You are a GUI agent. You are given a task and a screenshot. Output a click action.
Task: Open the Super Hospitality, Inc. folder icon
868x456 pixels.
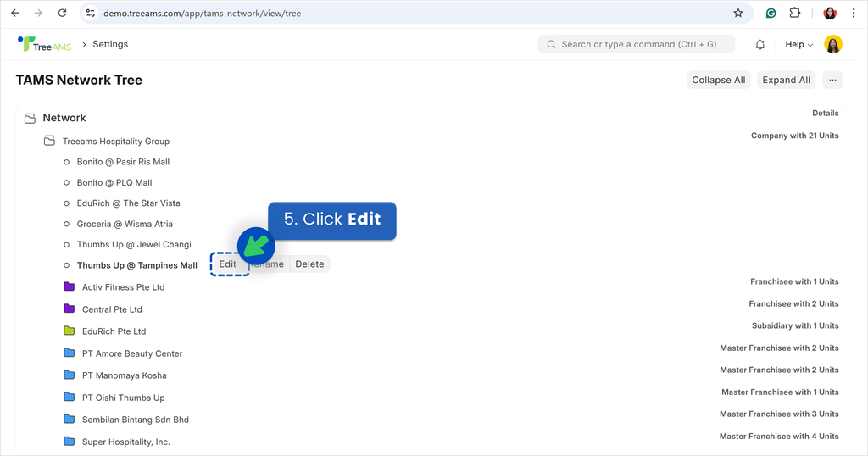(x=70, y=441)
